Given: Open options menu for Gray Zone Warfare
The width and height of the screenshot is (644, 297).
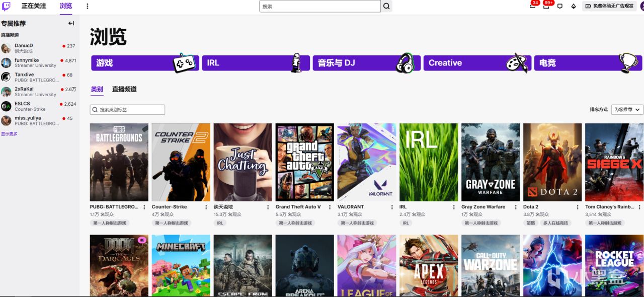Looking at the screenshot, I should 515,207.
